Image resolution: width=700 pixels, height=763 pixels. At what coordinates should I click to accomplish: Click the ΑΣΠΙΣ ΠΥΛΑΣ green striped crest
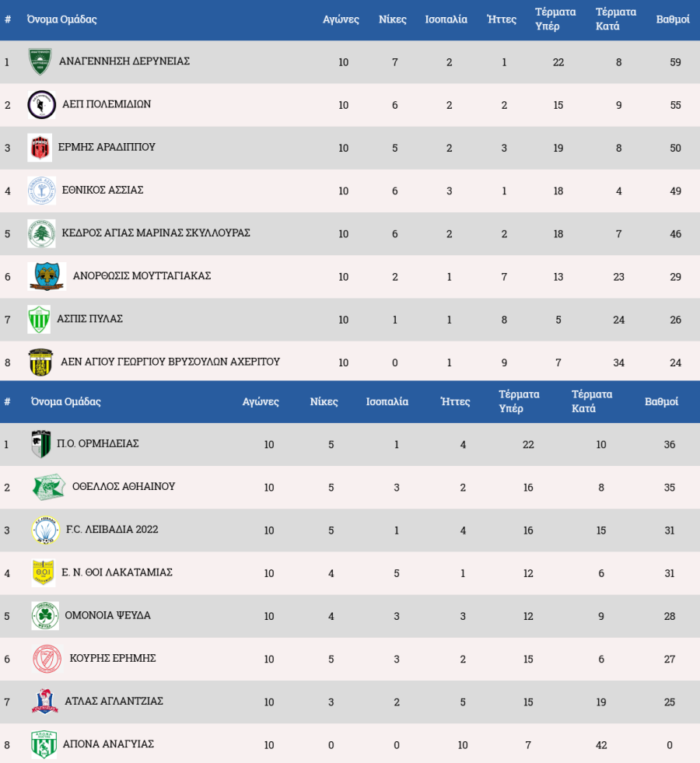(39, 319)
